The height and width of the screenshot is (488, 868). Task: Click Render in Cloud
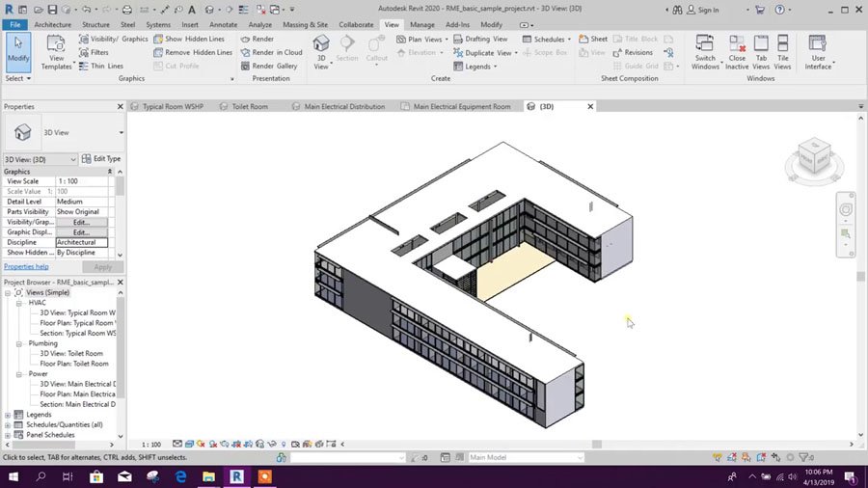tap(271, 53)
